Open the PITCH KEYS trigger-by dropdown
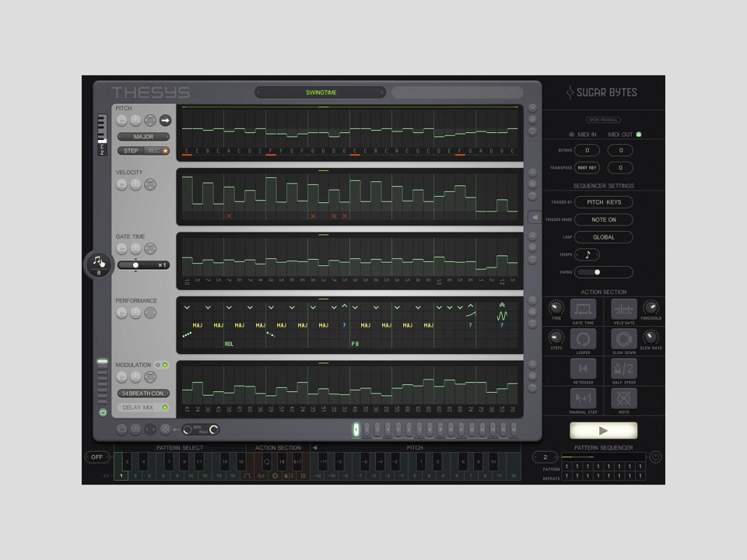Image resolution: width=747 pixels, height=560 pixels. [604, 202]
